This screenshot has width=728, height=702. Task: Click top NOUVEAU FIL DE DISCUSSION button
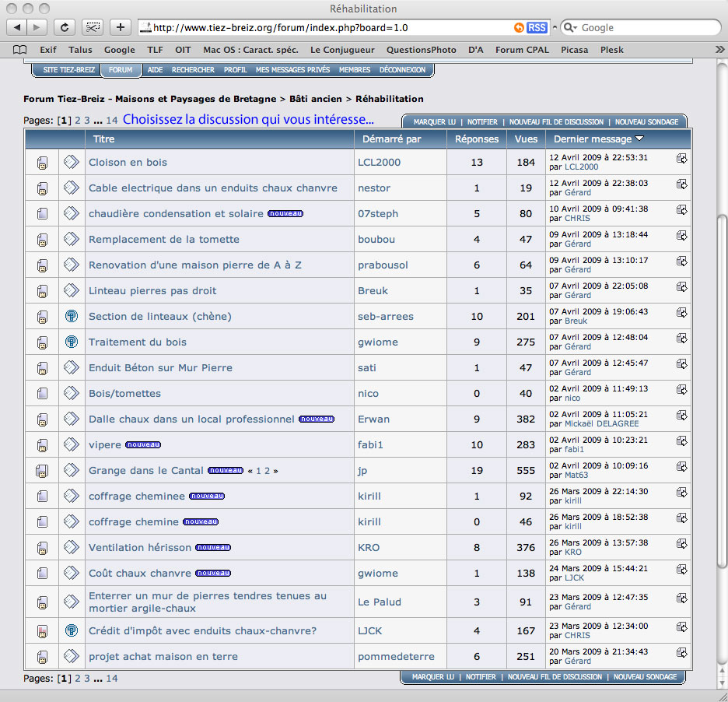click(x=556, y=122)
